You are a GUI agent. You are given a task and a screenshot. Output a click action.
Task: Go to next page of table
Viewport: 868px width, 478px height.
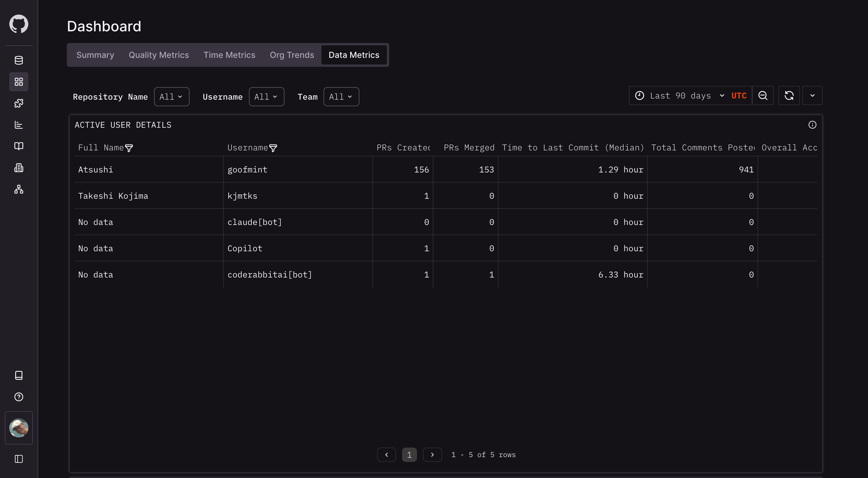[432, 455]
